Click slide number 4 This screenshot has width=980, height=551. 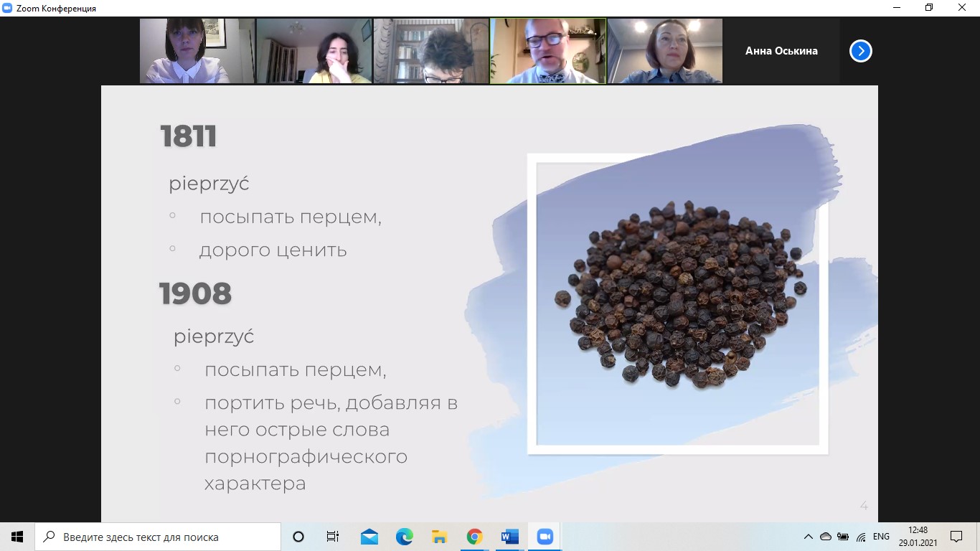864,506
